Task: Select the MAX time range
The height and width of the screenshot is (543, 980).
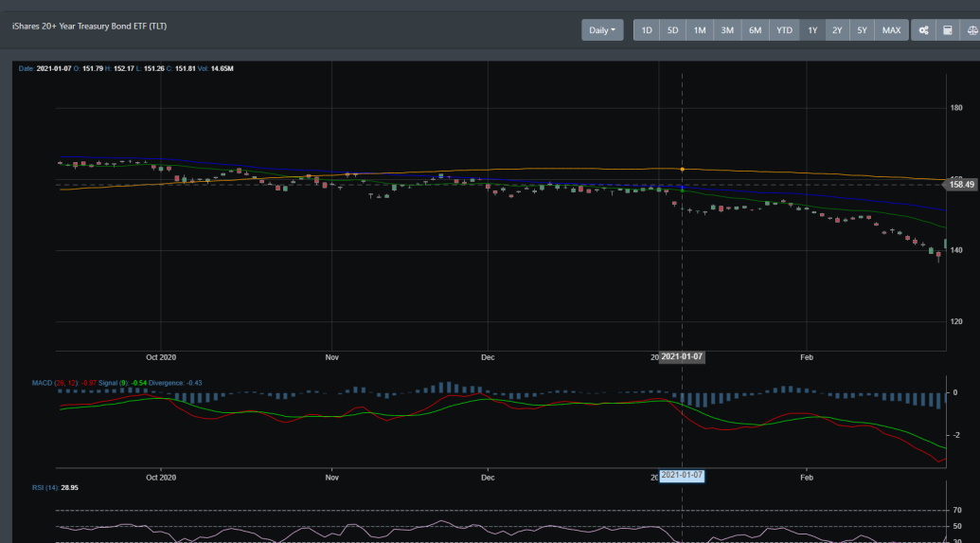Action: click(891, 30)
